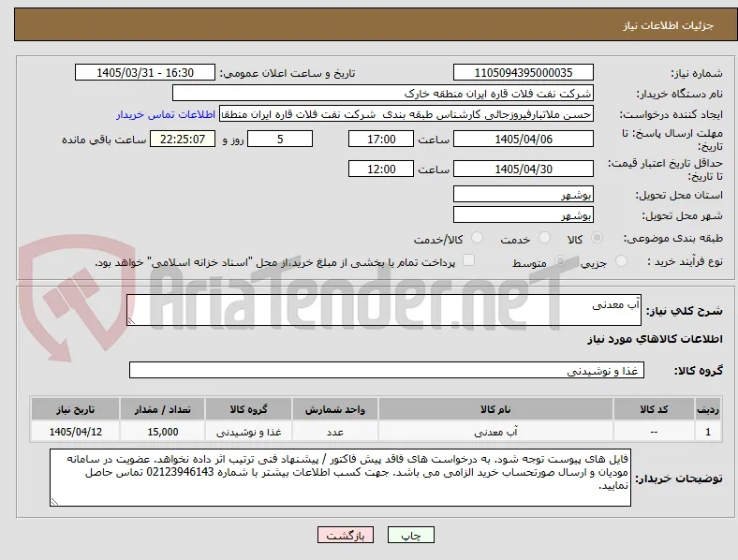Viewport: 738px width, 560px height.
Task: Click need date cell 1405/04/12
Action: (x=75, y=432)
